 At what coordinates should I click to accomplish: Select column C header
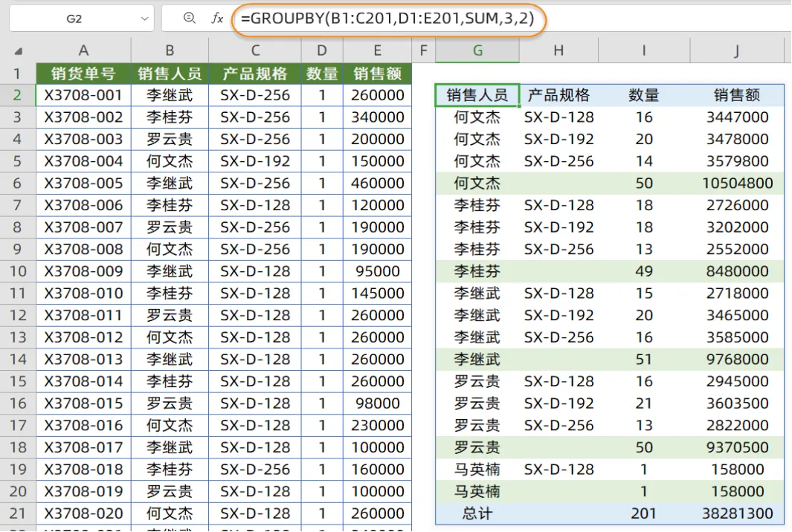click(x=255, y=51)
